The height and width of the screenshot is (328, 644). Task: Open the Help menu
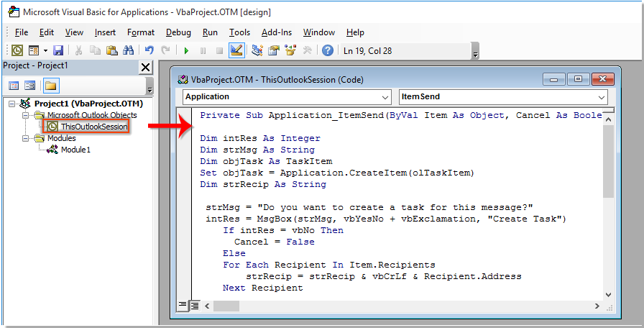coord(355,32)
